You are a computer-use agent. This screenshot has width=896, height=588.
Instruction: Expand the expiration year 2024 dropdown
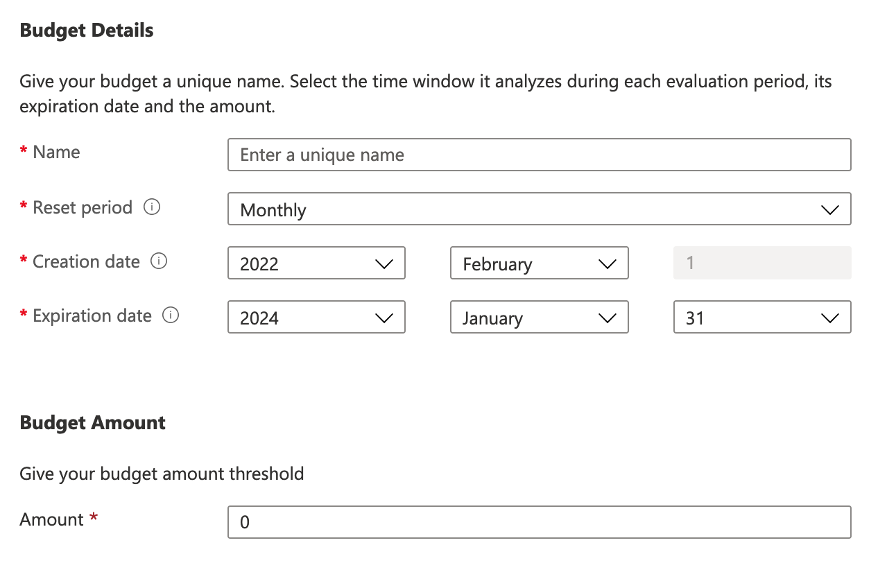(x=316, y=318)
